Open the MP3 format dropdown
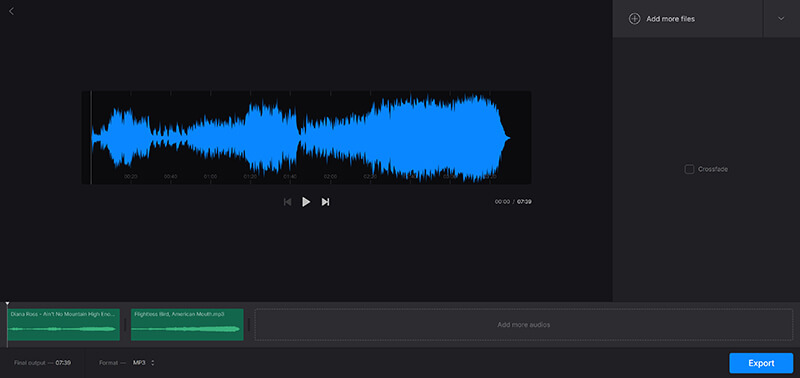Image resolution: width=800 pixels, height=378 pixels. tap(144, 363)
